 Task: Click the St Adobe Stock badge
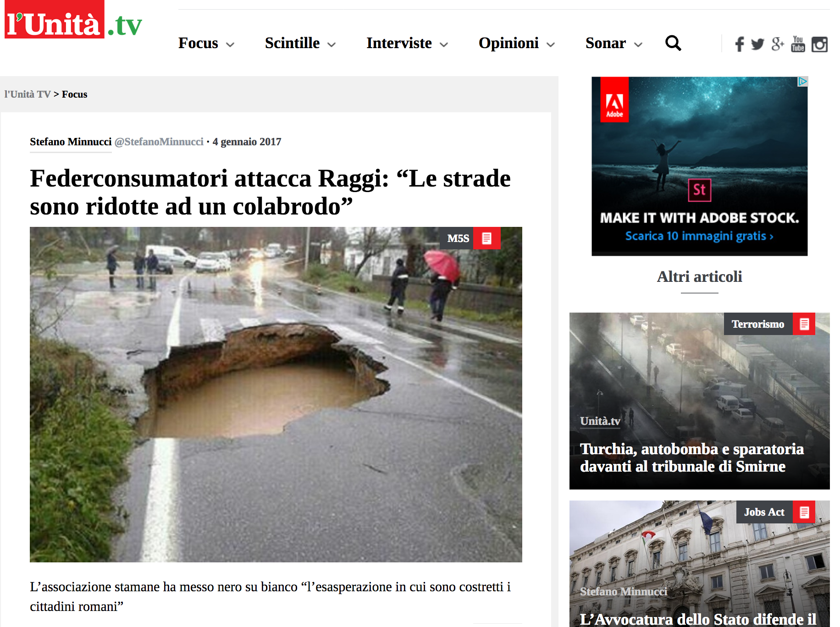(699, 190)
